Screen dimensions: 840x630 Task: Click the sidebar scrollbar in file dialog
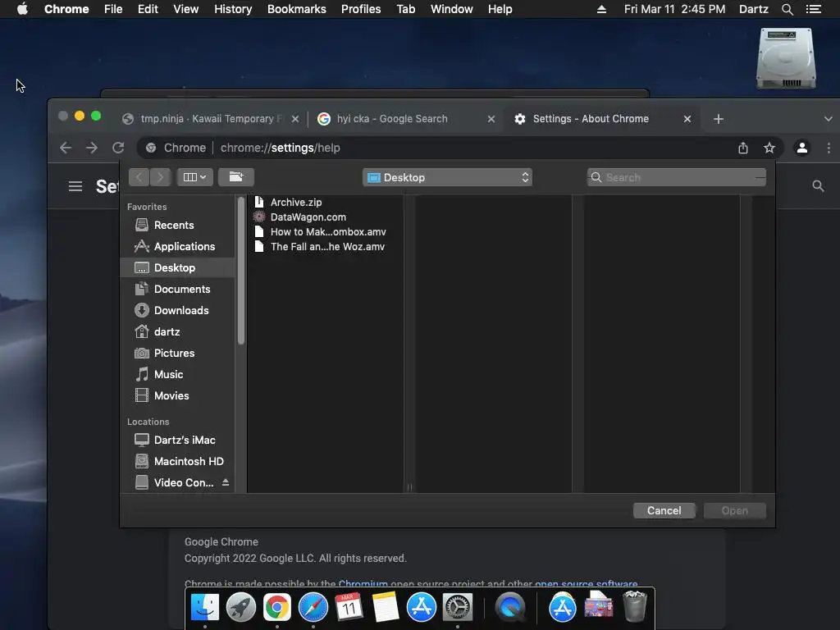point(241,271)
